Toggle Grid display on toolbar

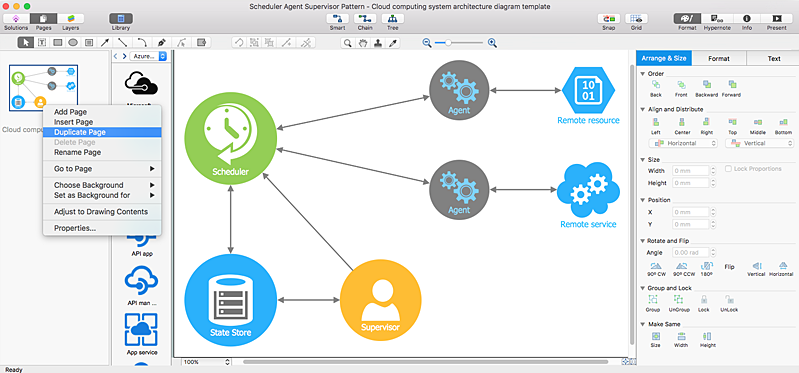[636, 19]
